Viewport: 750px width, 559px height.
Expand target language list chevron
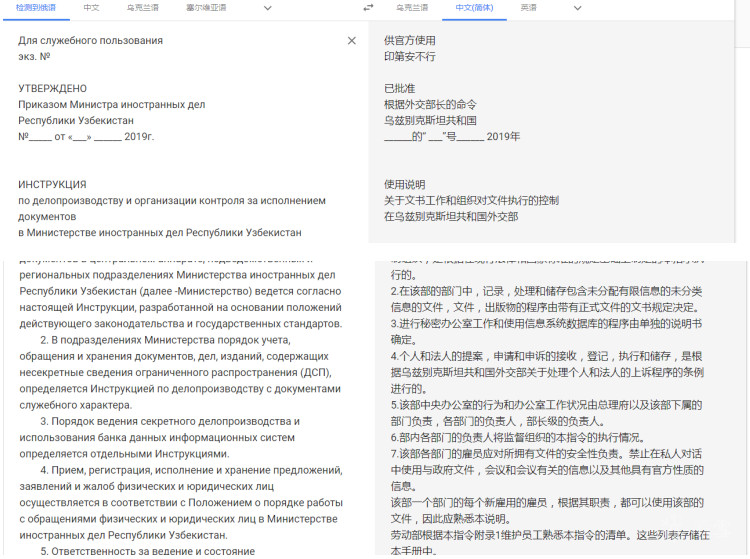click(577, 8)
